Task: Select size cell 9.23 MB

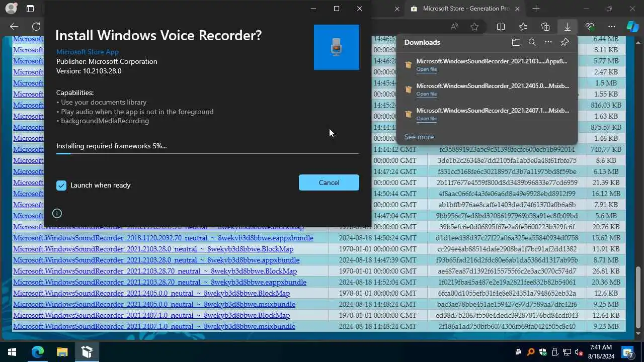Action: click(x=606, y=326)
